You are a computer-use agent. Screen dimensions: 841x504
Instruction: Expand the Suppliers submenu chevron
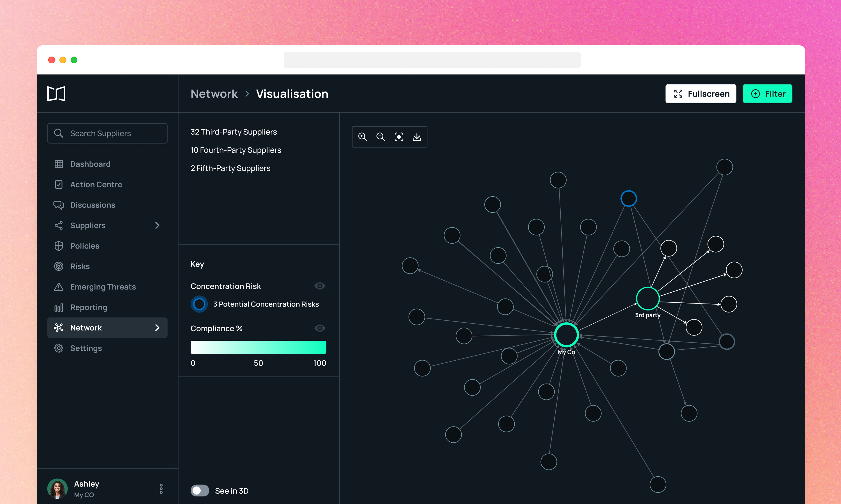point(157,225)
